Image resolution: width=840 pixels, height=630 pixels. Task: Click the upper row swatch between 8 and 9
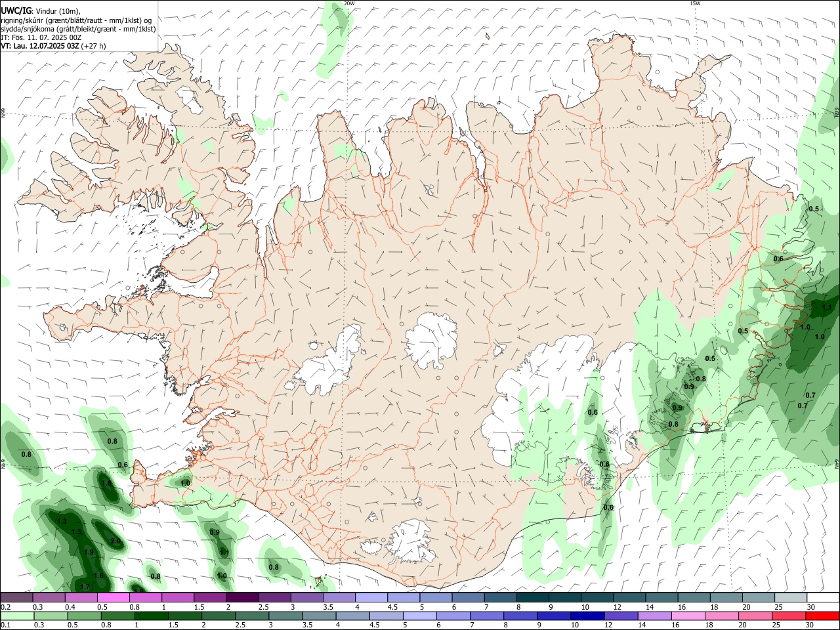(x=532, y=597)
